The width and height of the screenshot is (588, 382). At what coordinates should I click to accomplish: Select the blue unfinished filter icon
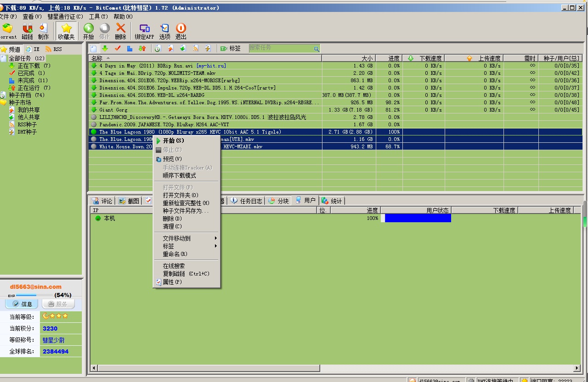coord(130,48)
